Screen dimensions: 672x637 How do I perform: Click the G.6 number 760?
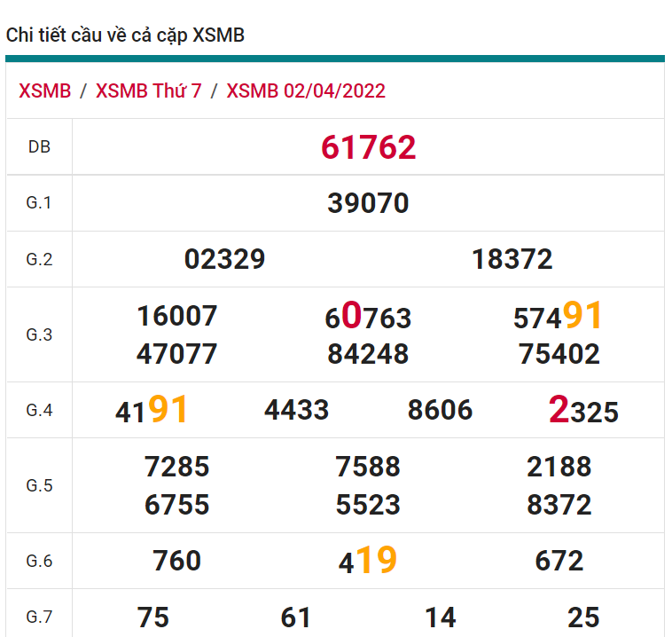[x=177, y=561]
